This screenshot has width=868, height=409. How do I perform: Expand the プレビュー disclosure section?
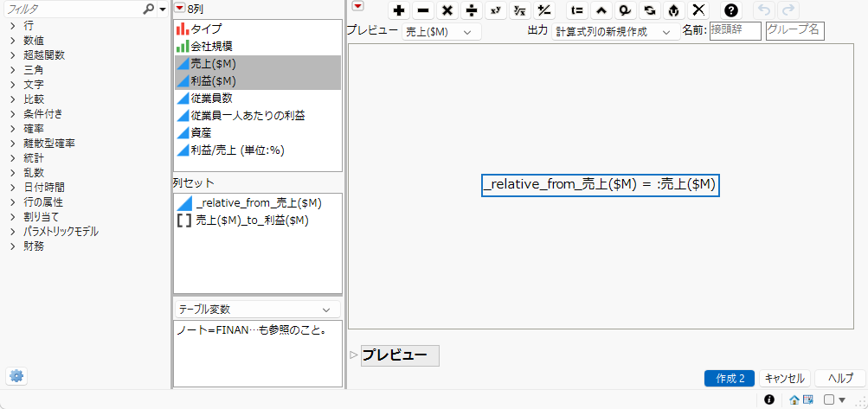click(x=354, y=355)
